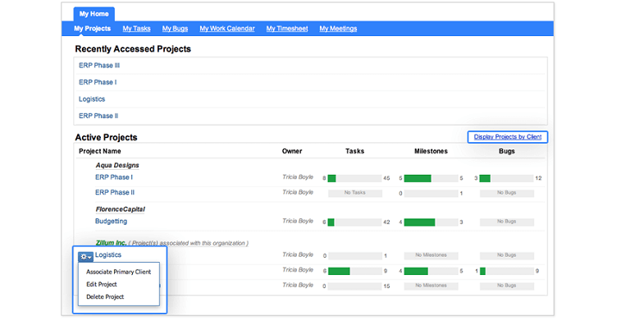
Task: Open ERP Phase II under Aqua Designs
Action: tap(115, 192)
